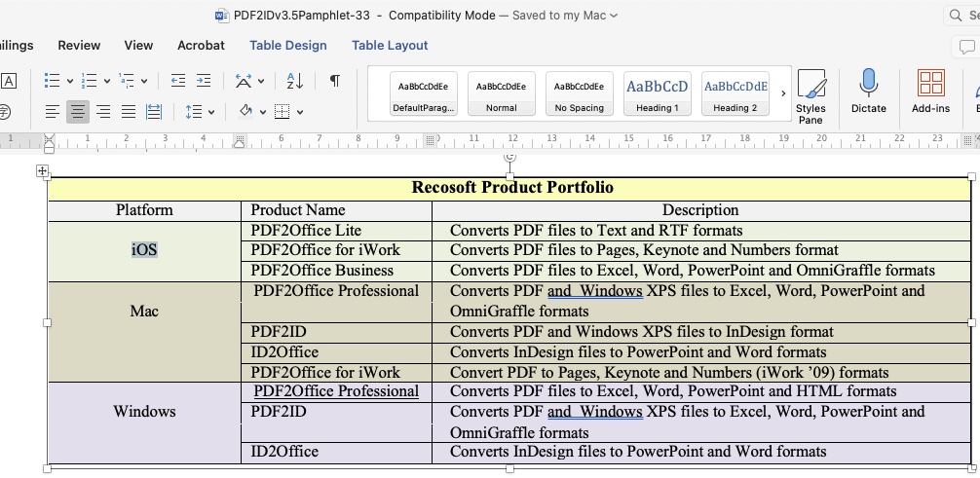Image resolution: width=980 pixels, height=478 pixels.
Task: Expand the bullets style dropdown arrow
Action: click(x=70, y=81)
